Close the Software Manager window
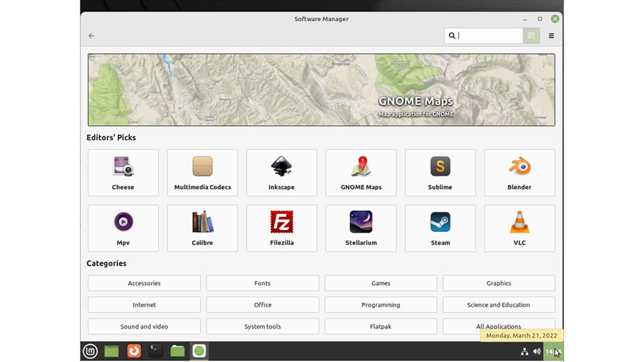 555,19
